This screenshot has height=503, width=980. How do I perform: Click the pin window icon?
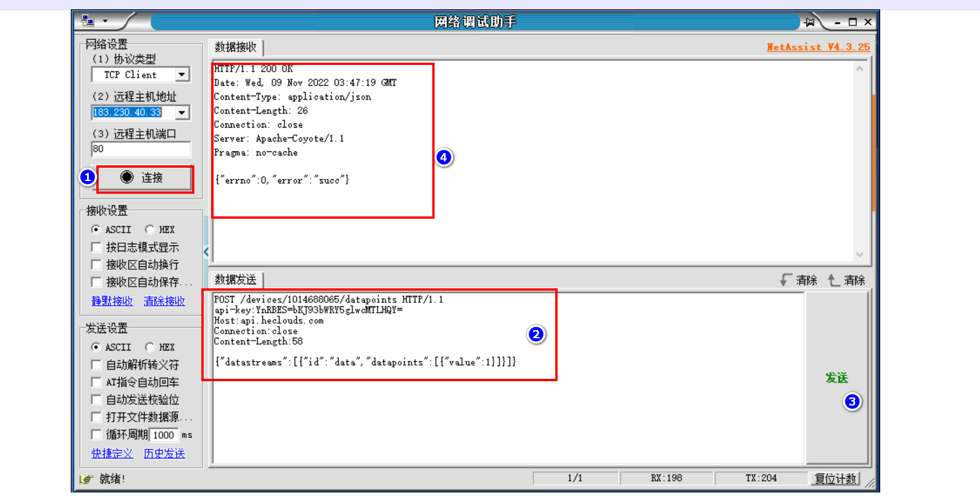[x=809, y=22]
